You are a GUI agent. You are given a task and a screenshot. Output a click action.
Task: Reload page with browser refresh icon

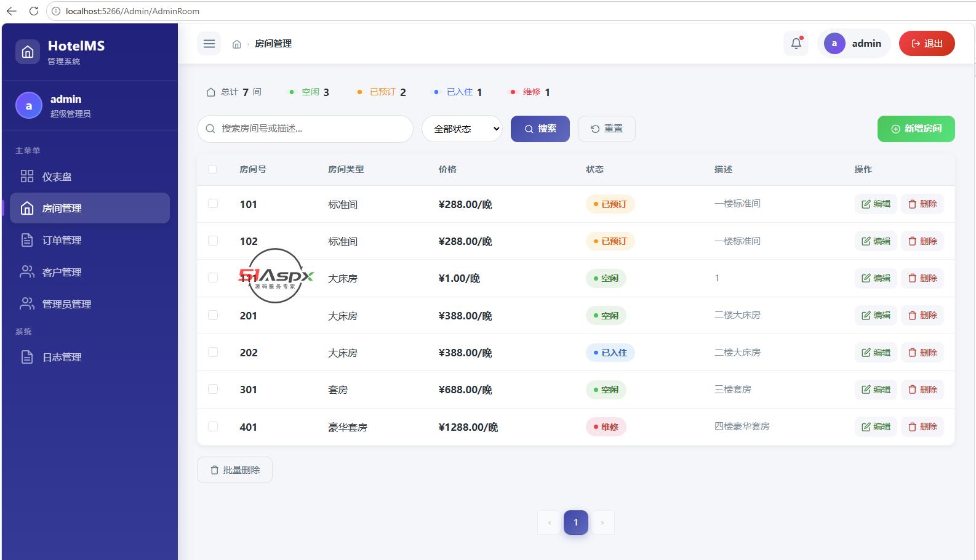tap(34, 11)
